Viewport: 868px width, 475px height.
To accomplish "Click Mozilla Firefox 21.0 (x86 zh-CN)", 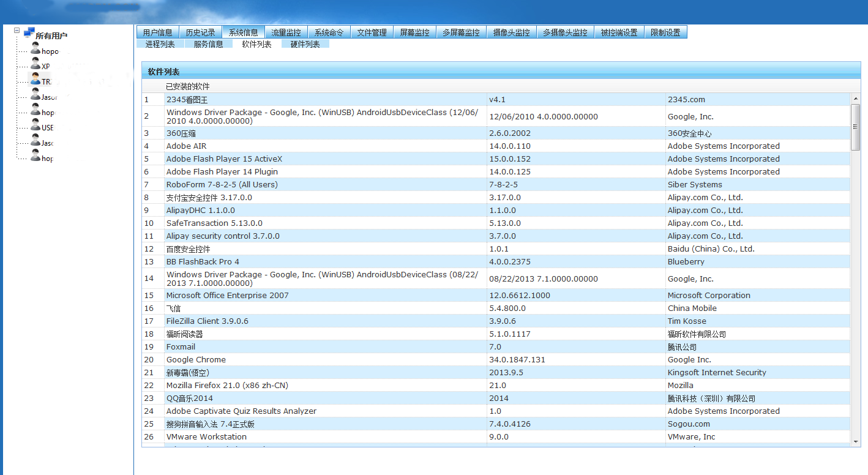I will pyautogui.click(x=496, y=385).
